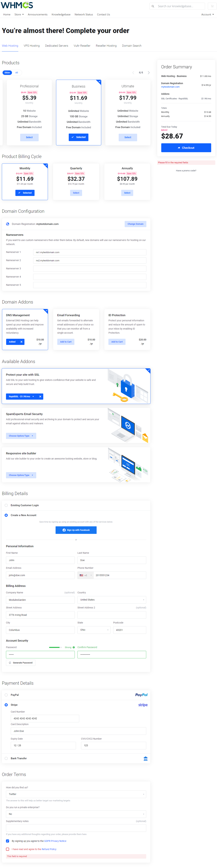Open the Store dropdown menu
Screen dimensions: 217x868
(19, 15)
